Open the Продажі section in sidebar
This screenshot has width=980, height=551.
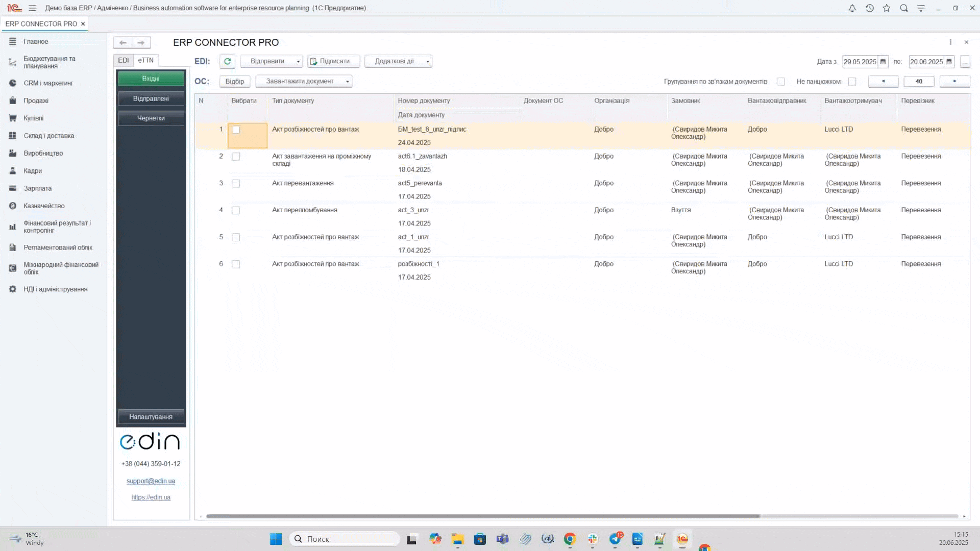(x=36, y=101)
